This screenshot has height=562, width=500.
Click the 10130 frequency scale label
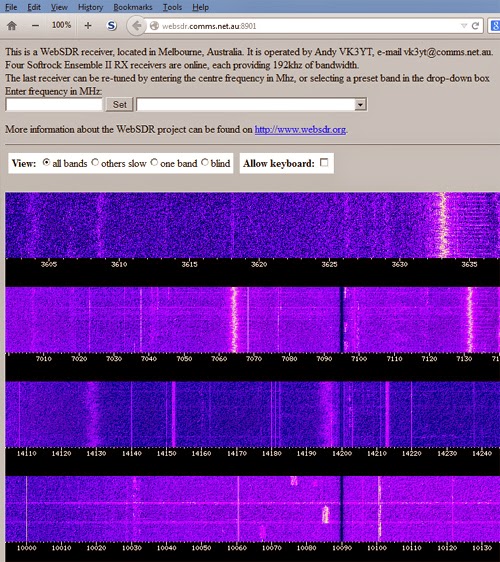[x=482, y=548]
